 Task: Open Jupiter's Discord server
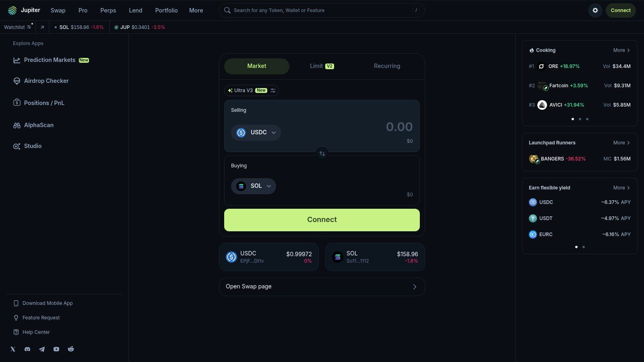27,349
